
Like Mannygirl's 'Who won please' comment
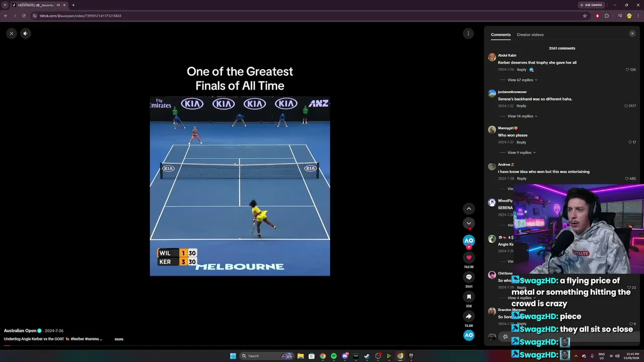click(x=630, y=142)
